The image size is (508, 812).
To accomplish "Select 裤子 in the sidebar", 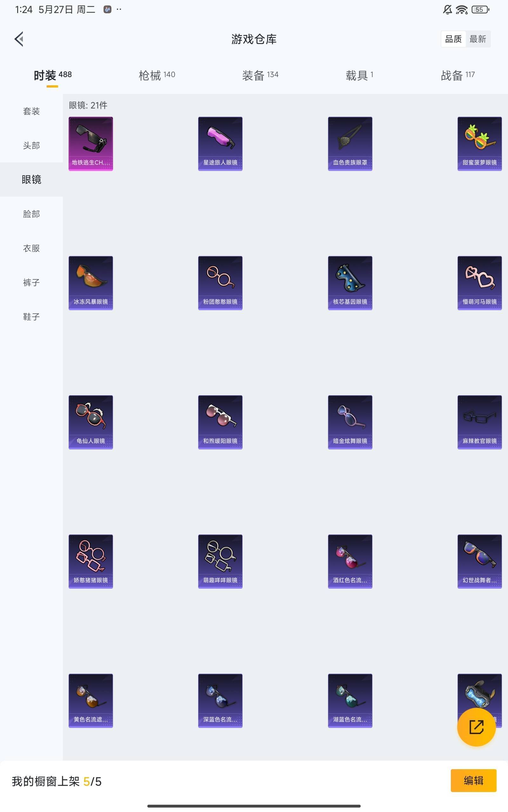I will pyautogui.click(x=31, y=283).
